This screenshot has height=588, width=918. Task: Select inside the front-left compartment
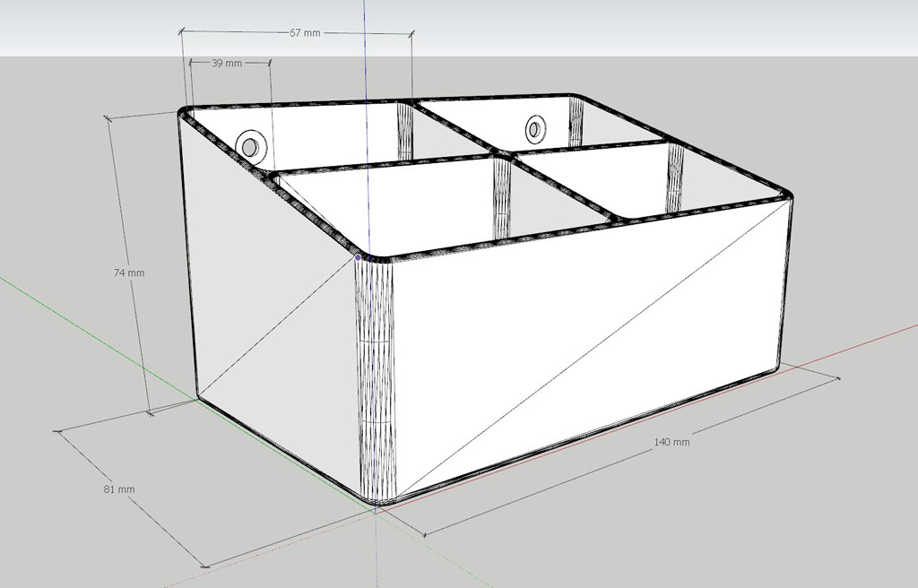coord(394,202)
